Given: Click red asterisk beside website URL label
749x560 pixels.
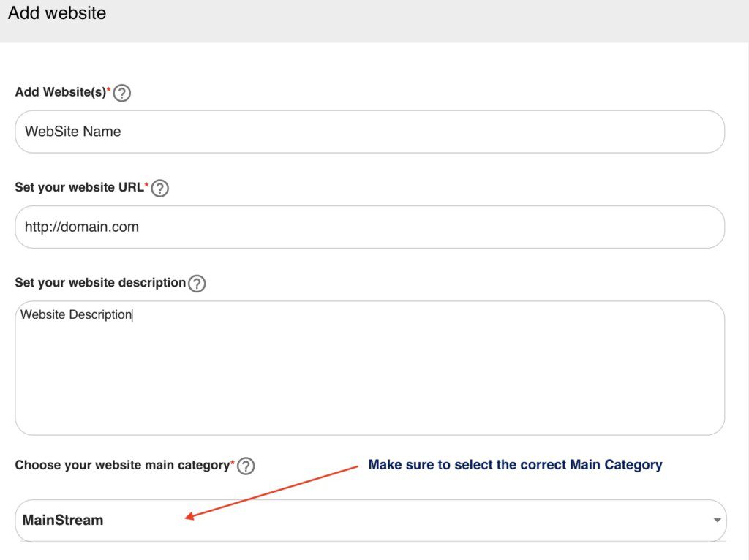Looking at the screenshot, I should pos(147,186).
